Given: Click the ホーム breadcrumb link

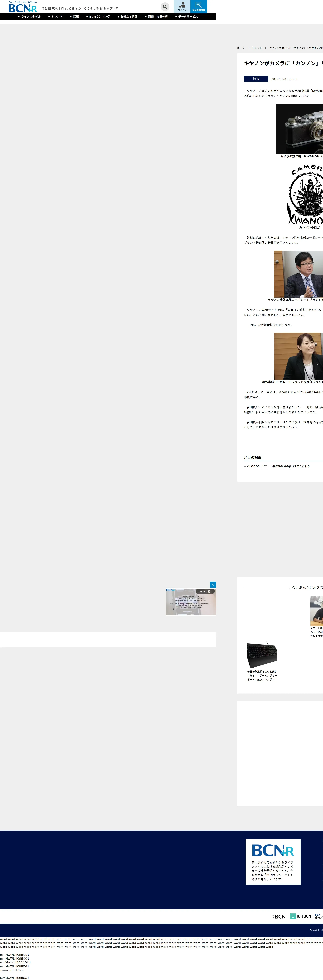Looking at the screenshot, I should (241, 48).
